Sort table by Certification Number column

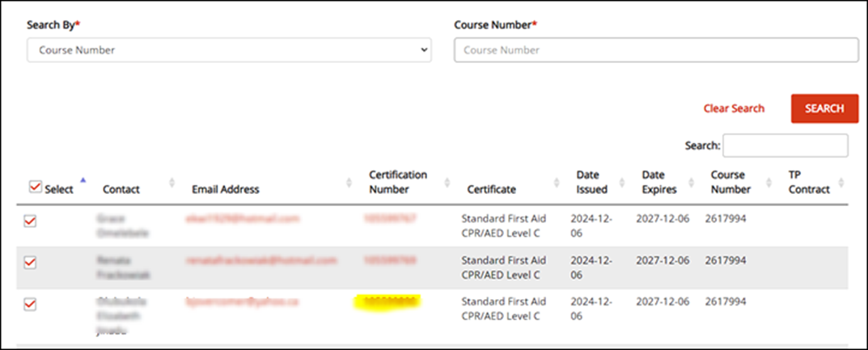coord(447,183)
